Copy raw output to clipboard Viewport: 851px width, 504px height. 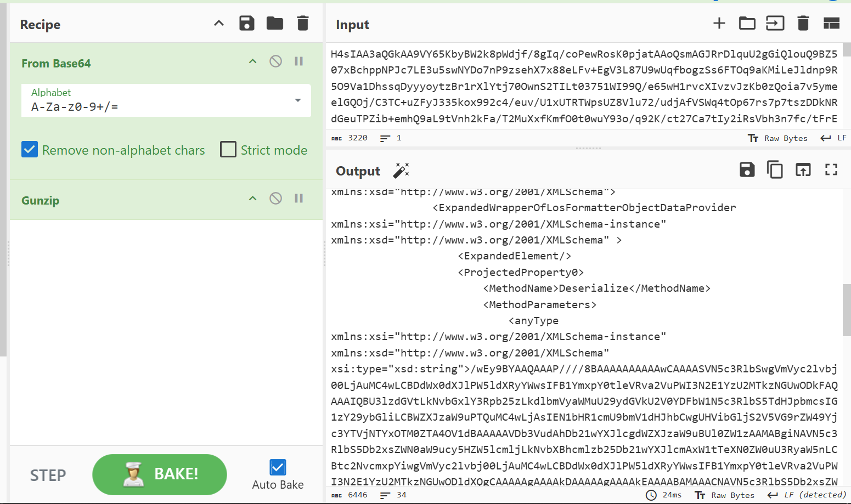pyautogui.click(x=775, y=170)
